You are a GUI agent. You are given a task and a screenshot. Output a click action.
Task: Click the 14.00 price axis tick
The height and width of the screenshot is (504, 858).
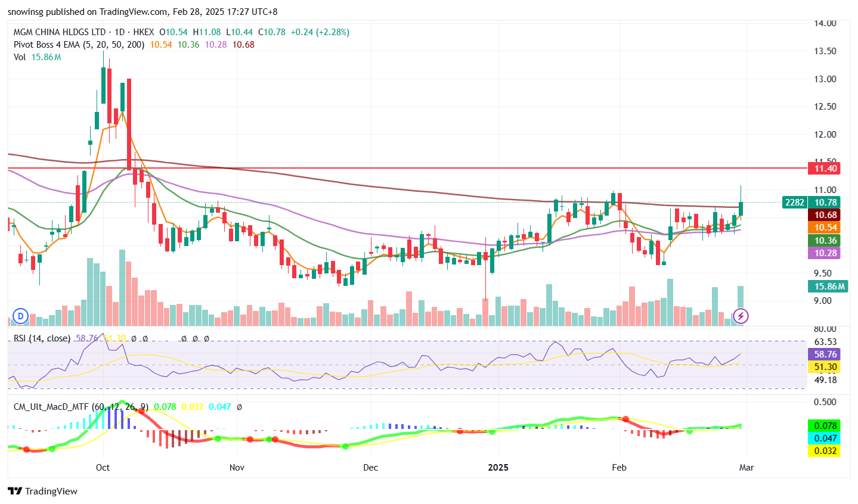point(825,23)
